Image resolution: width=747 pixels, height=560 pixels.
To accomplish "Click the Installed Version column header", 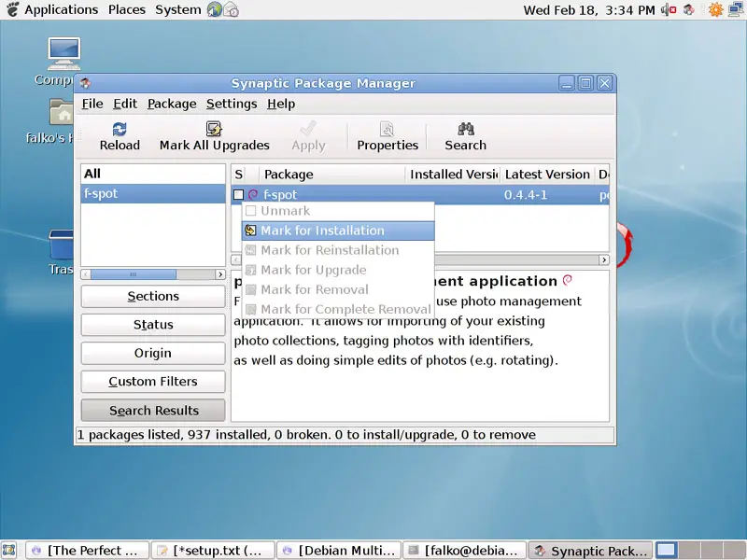I will [453, 175].
